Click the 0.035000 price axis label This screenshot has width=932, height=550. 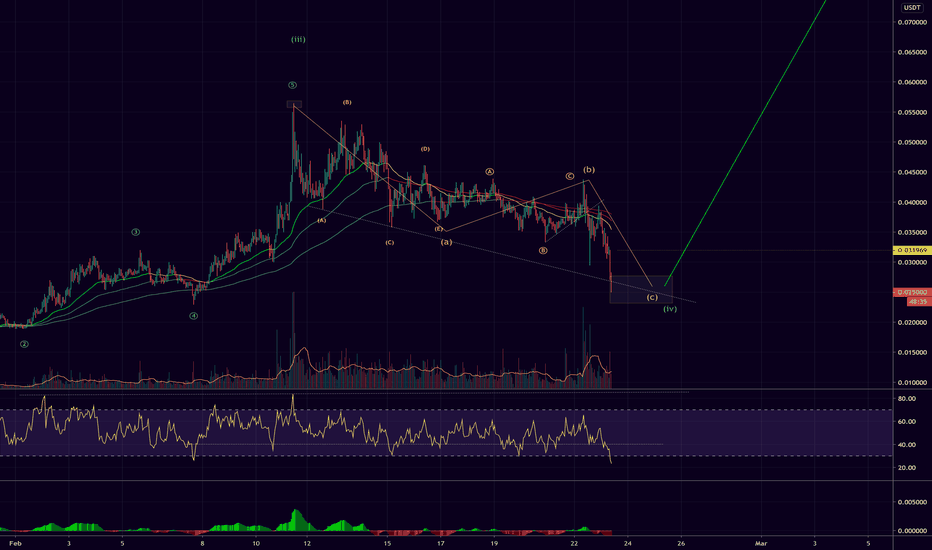(912, 232)
